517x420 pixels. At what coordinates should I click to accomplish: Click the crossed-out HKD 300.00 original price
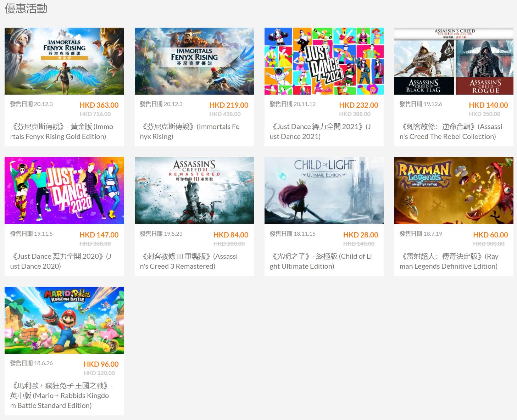(489, 244)
